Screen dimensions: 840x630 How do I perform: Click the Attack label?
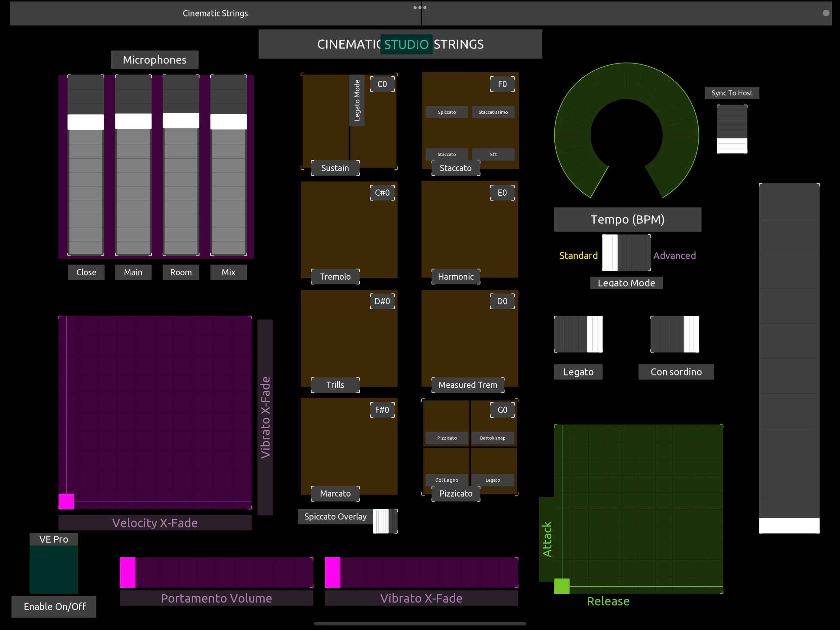[x=547, y=539]
